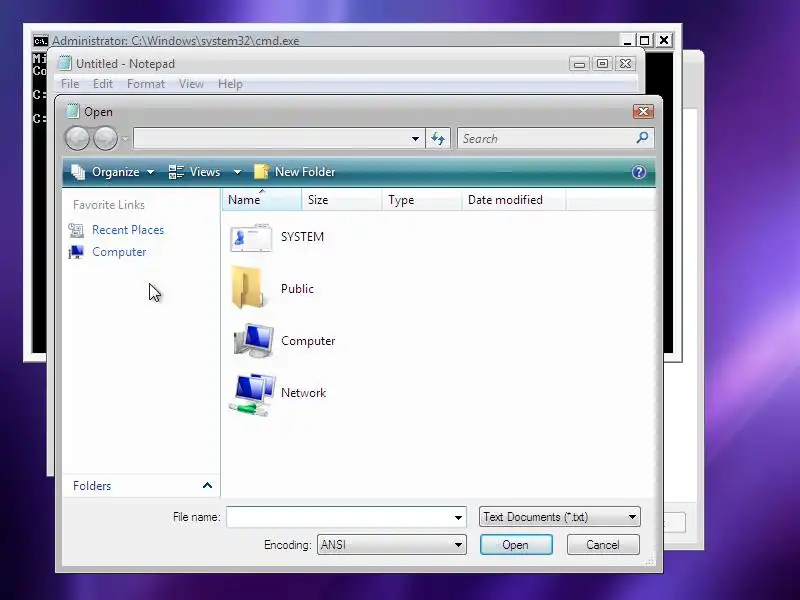Select the Computer icon in file list
Image resolution: width=800 pixels, height=600 pixels.
[x=254, y=340]
